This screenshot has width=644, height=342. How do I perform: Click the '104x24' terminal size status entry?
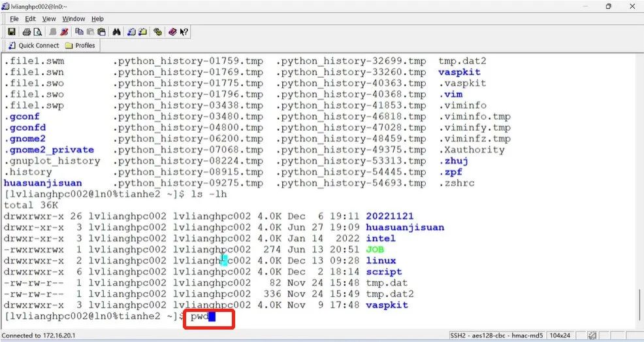tap(560, 335)
